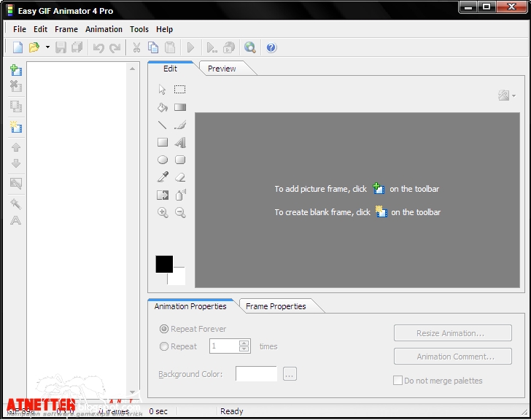The height and width of the screenshot is (420, 531).
Task: Click the frame list scroll up arrow
Action: tap(133, 69)
